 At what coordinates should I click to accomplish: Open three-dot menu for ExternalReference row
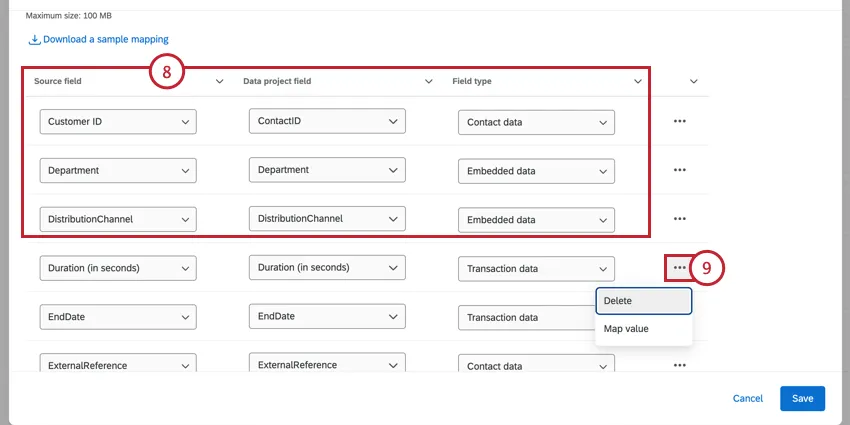click(680, 365)
